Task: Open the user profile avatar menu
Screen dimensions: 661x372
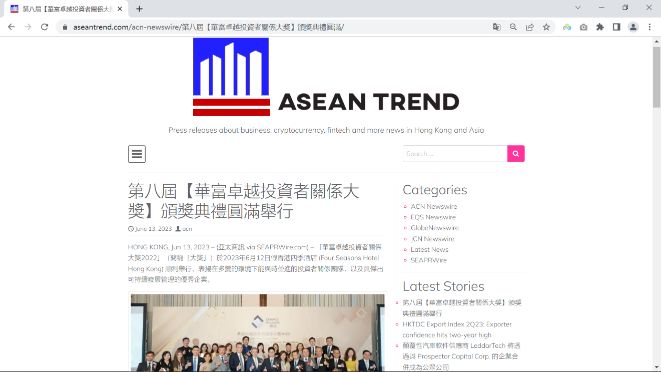Action: (633, 27)
